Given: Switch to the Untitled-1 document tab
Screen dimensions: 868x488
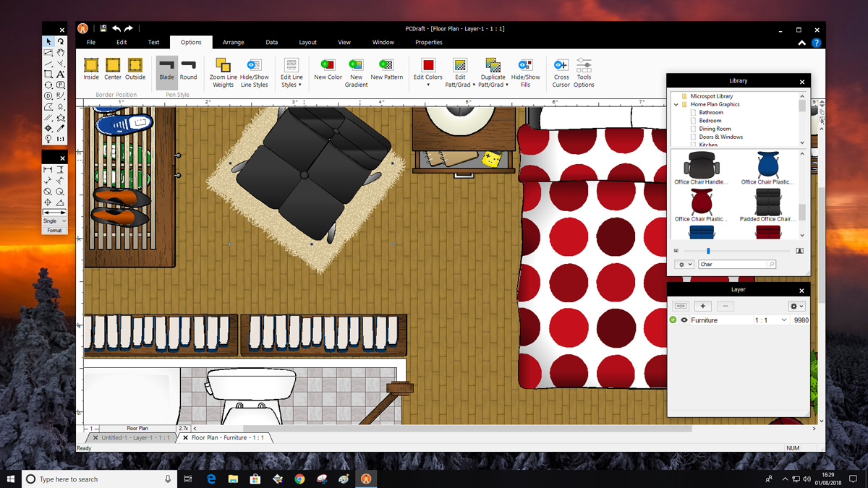Looking at the screenshot, I should coord(132,438).
